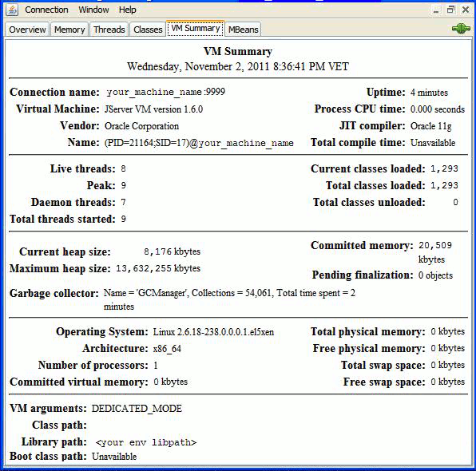Click Total physical memory 0 kbytes
The image size is (476, 471).
447,331
